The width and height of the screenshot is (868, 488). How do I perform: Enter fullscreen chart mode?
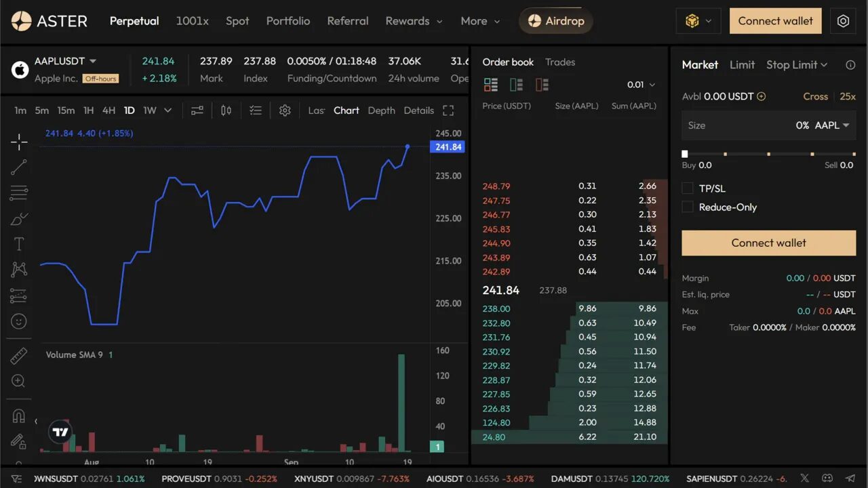pyautogui.click(x=448, y=110)
